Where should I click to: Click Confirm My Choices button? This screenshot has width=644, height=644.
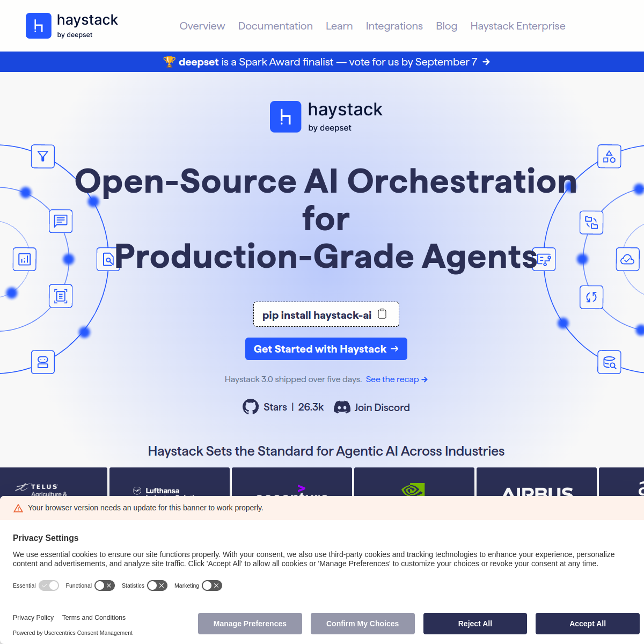click(363, 624)
